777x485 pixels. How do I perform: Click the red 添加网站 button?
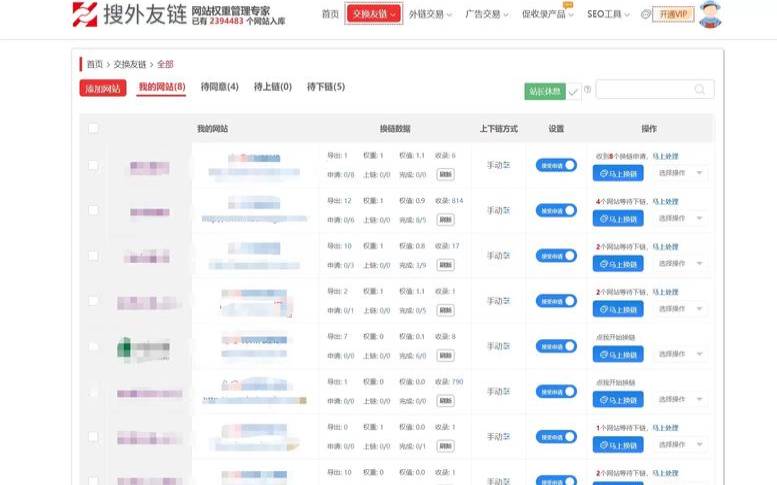click(103, 89)
